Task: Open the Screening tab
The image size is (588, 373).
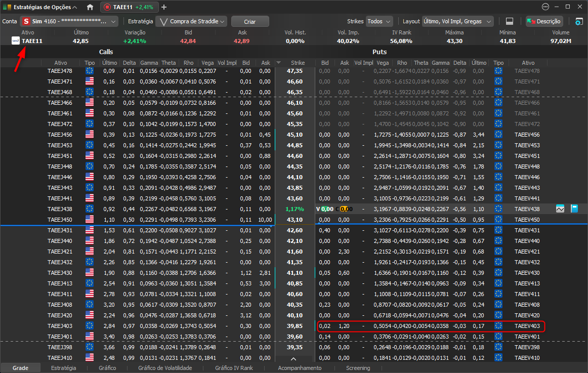Action: tap(358, 368)
